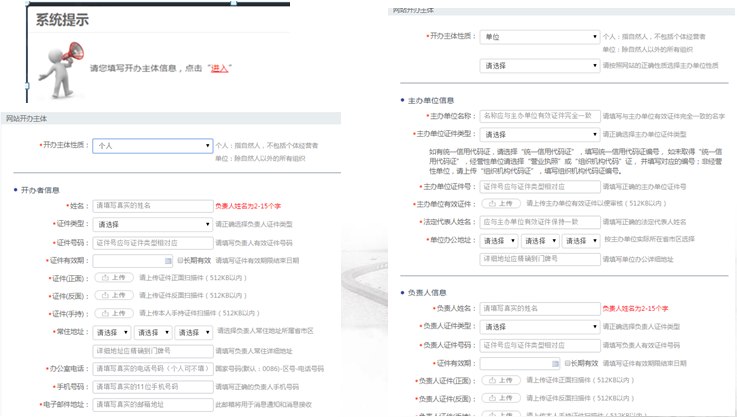The height and width of the screenshot is (417, 737).
Task: Click 上传 button for 证件(反面)
Action: (114, 295)
